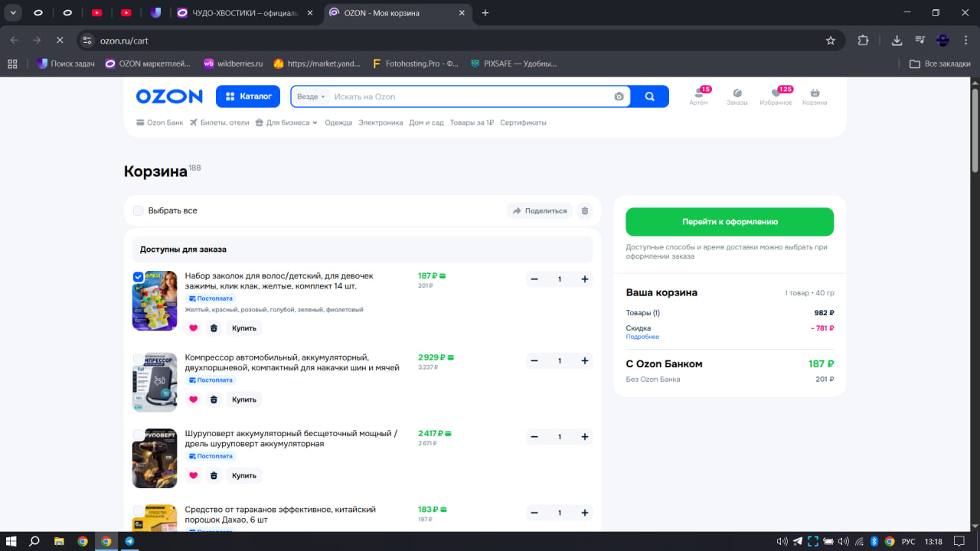Toggle the Выбрать все checkbox
This screenshot has width=980, height=551.
139,210
